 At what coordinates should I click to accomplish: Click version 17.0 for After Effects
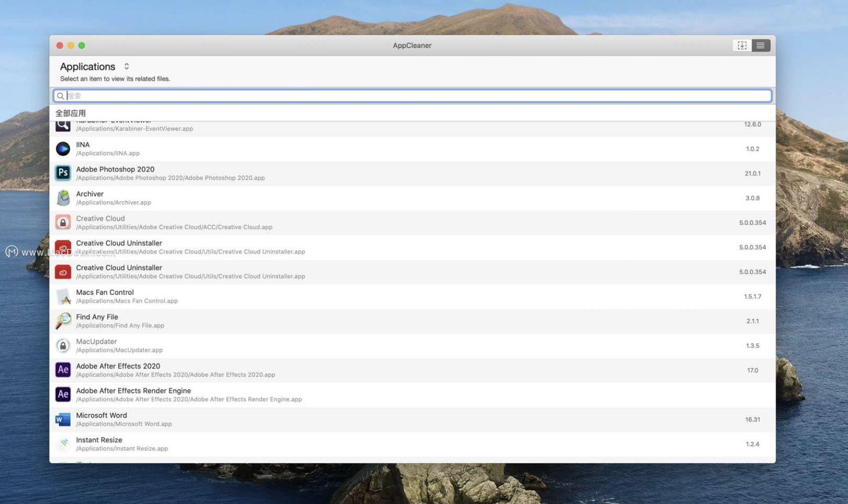pyautogui.click(x=752, y=370)
